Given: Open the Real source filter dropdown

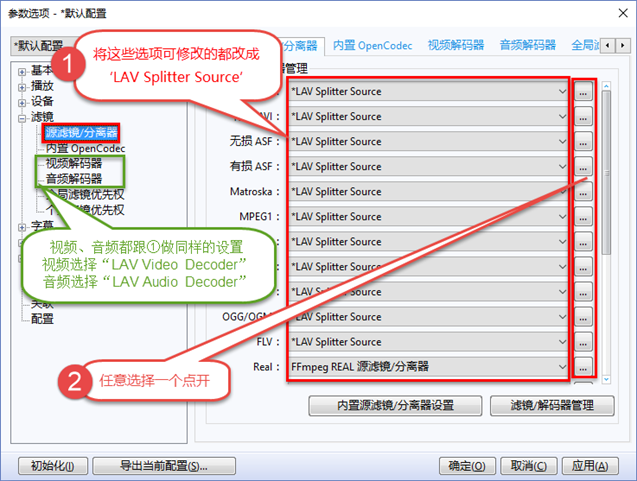Looking at the screenshot, I should coord(428,367).
